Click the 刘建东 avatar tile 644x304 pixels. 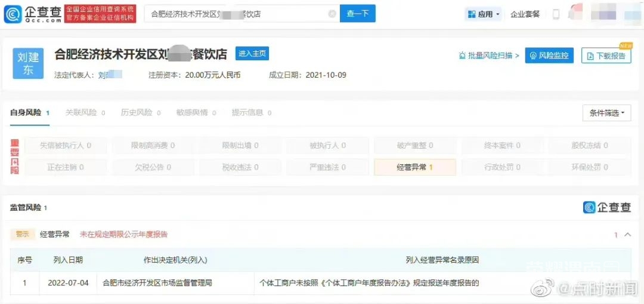tap(28, 63)
